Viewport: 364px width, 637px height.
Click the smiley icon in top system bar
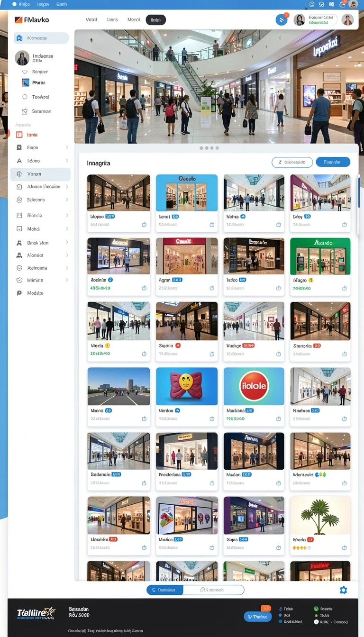point(312,4)
